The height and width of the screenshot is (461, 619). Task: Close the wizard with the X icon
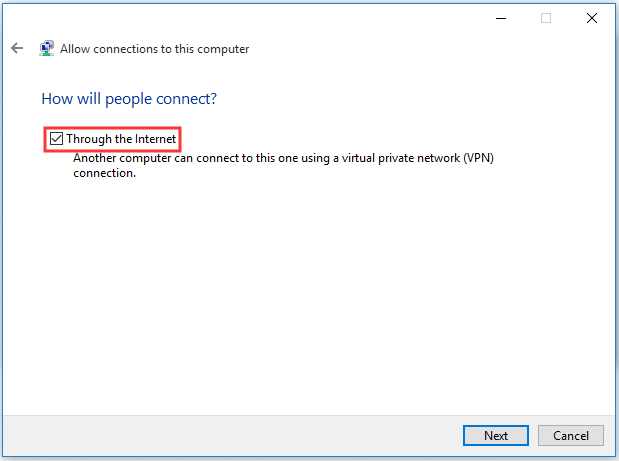pyautogui.click(x=592, y=18)
